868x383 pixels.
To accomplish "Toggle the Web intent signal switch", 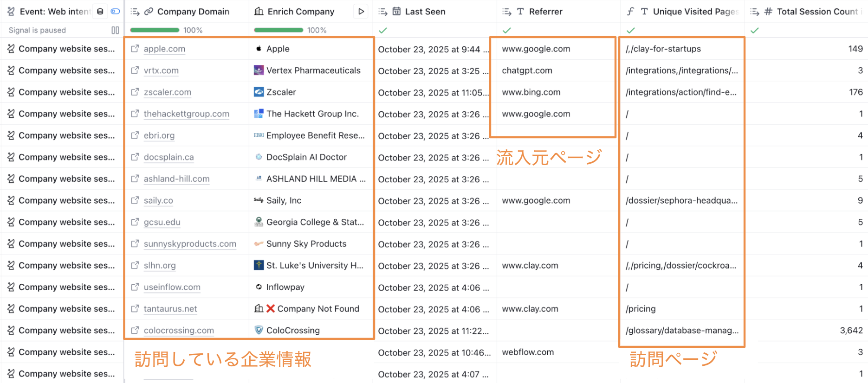I will [x=115, y=12].
